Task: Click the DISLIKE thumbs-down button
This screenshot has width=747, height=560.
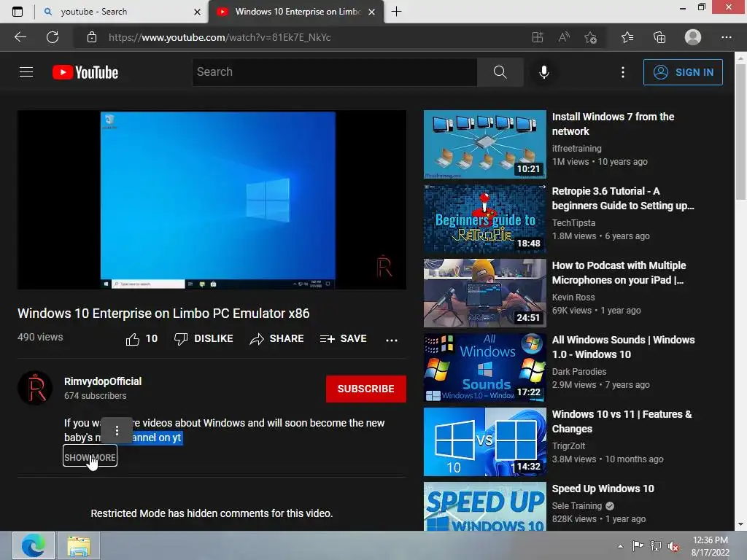Action: (204, 338)
